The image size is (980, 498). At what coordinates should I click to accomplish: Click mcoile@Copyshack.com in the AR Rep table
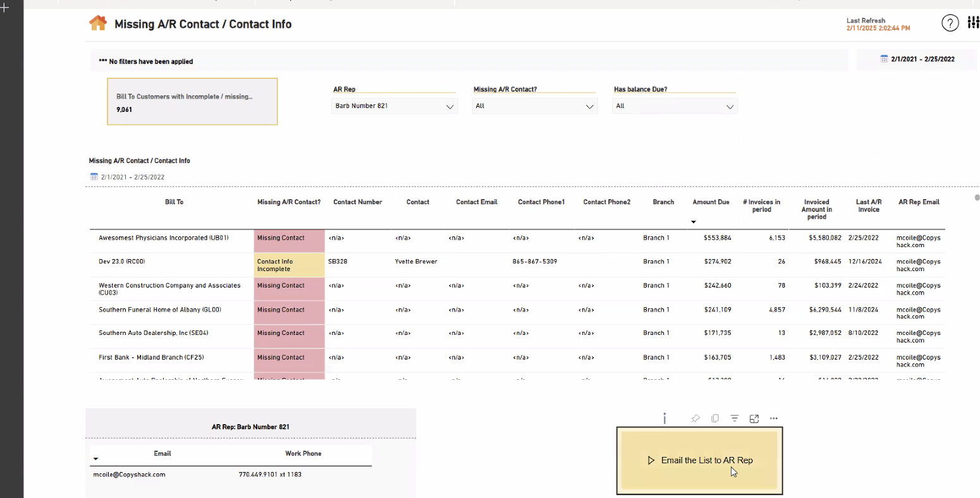click(x=129, y=475)
